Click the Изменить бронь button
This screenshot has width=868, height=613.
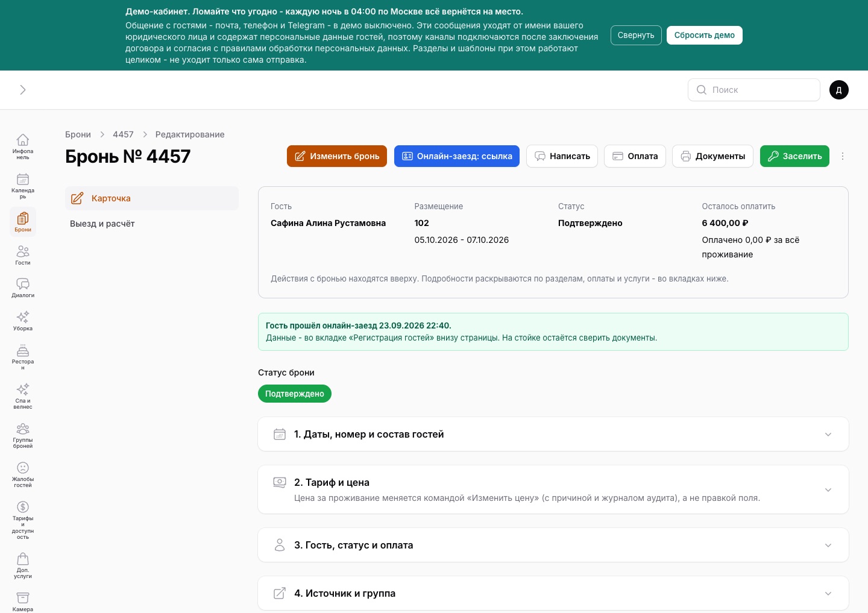point(337,156)
